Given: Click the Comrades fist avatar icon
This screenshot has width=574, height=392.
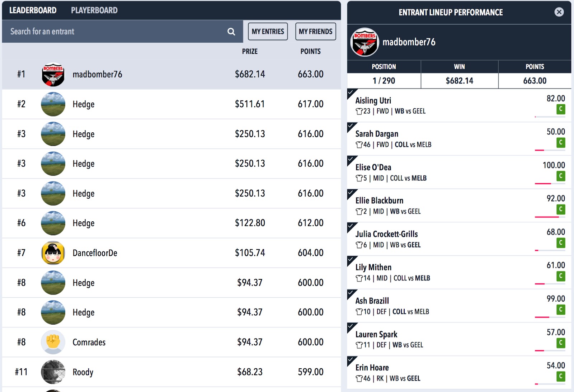Looking at the screenshot, I should click(53, 342).
